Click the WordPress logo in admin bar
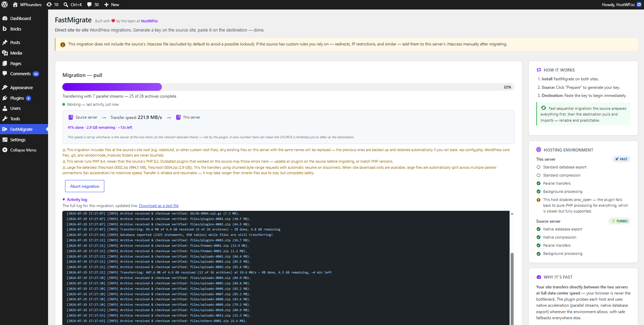 5,5
